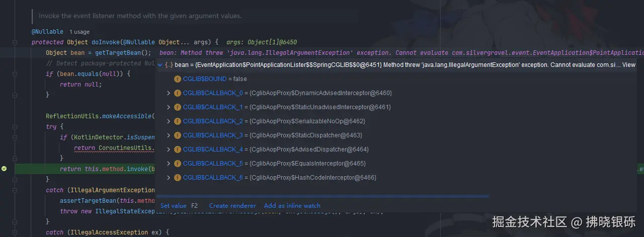Click the documentation comment 'Invoke the event listener method'

click(x=140, y=16)
